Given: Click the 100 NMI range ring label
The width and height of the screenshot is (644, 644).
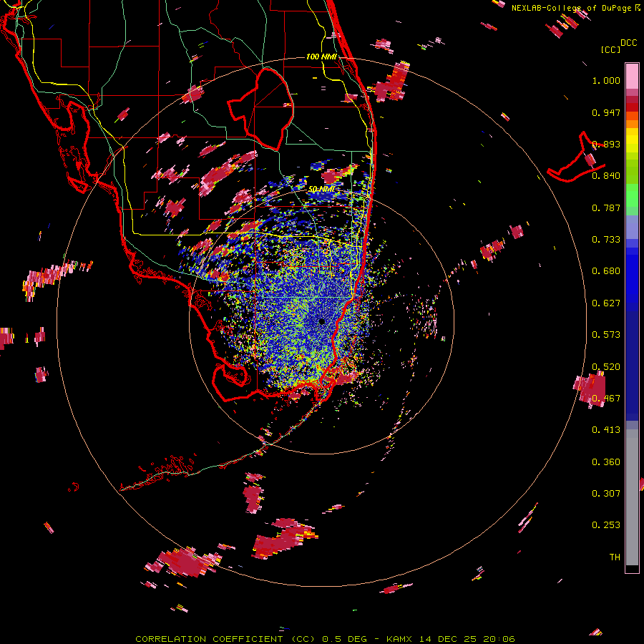Looking at the screenshot, I should tap(321, 57).
